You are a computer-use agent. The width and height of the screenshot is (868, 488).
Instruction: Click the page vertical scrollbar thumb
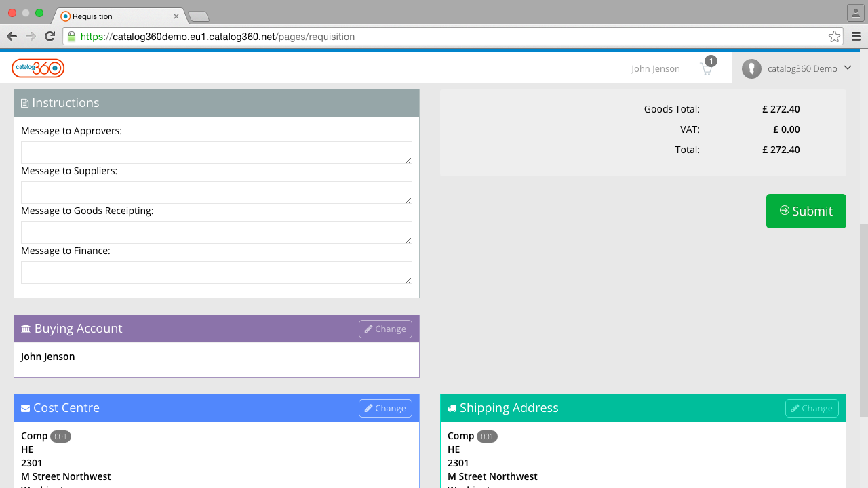coord(864,320)
